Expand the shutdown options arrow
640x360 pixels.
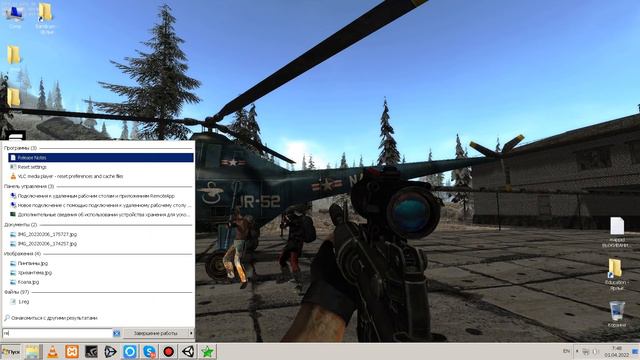coord(191,333)
